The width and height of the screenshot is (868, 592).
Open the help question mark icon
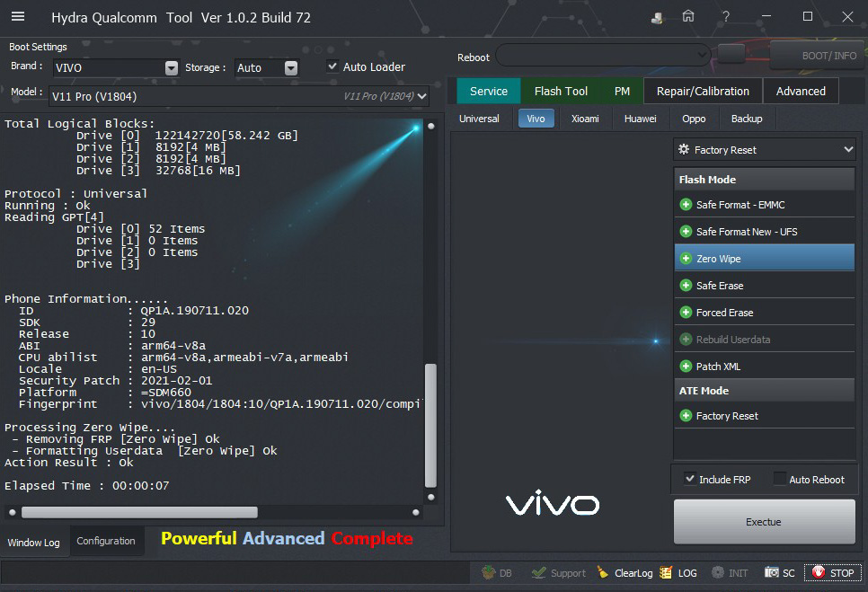point(726,16)
